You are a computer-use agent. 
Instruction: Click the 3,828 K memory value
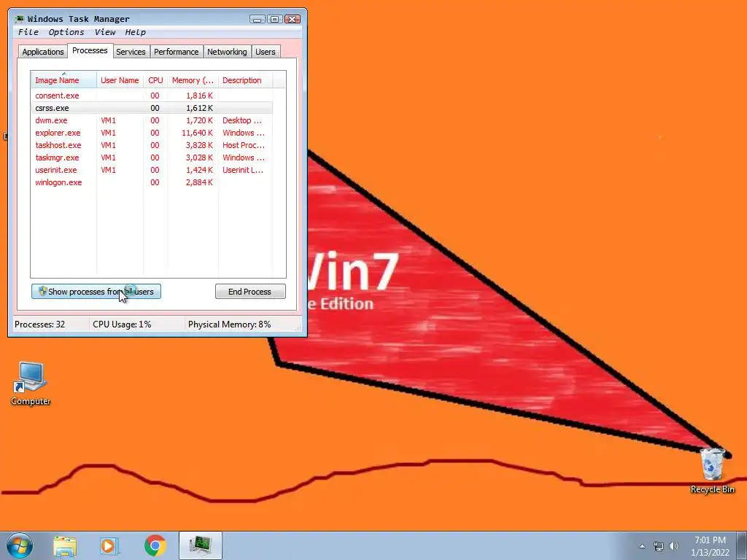pyautogui.click(x=199, y=145)
